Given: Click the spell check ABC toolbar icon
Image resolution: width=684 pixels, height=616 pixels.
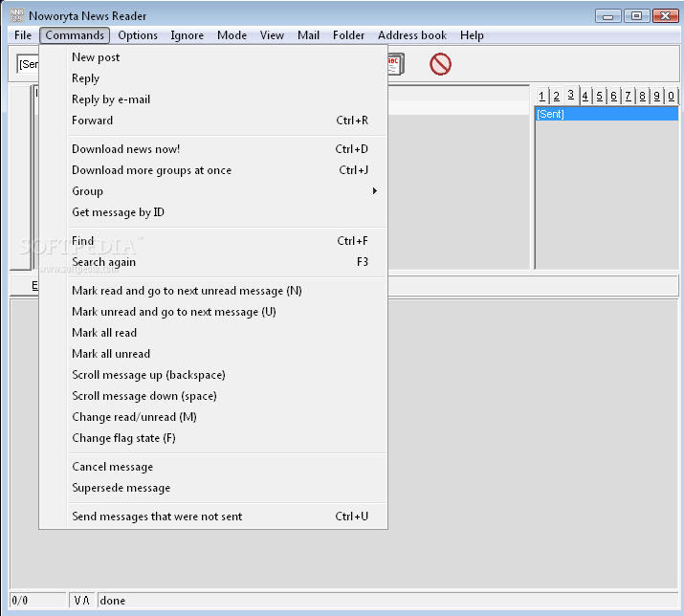Looking at the screenshot, I should coord(396,64).
